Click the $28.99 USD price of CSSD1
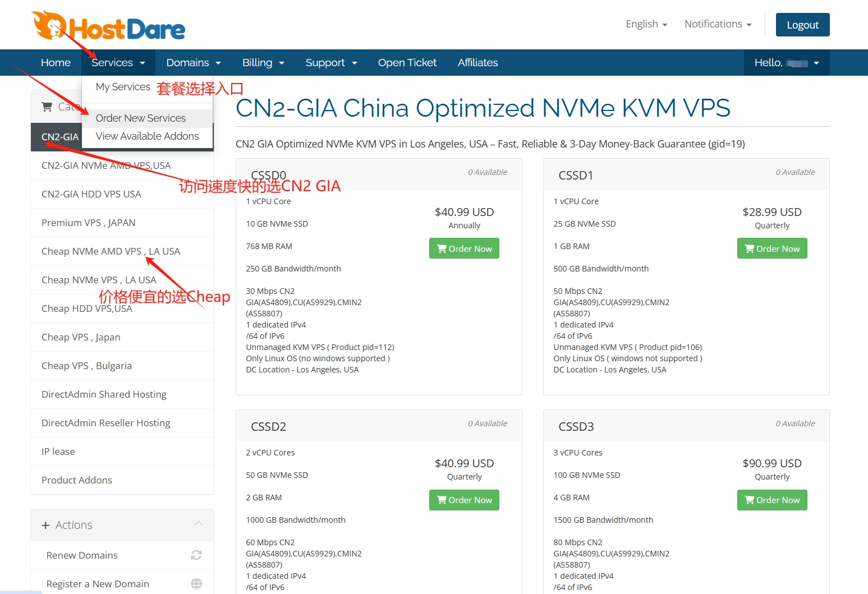Screen dimensions: 868x594 (772, 212)
